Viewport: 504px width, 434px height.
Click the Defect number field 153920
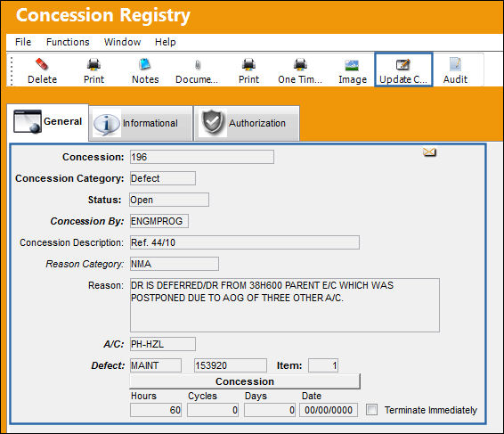click(231, 365)
